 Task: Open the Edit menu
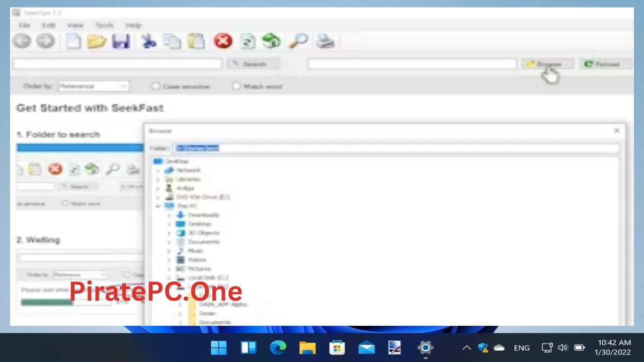(49, 25)
